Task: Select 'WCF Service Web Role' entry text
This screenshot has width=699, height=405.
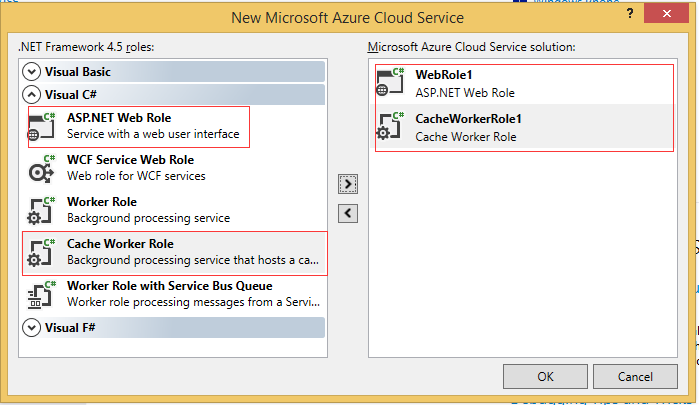Action: coord(131,160)
